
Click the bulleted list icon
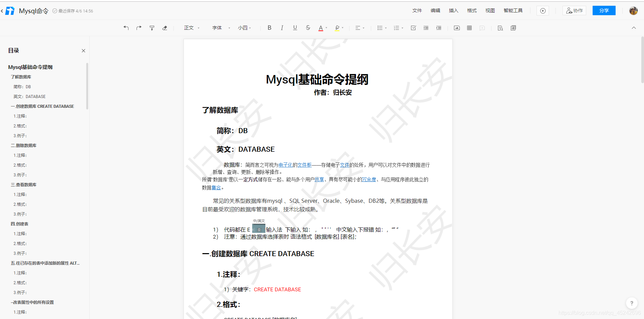coord(380,28)
